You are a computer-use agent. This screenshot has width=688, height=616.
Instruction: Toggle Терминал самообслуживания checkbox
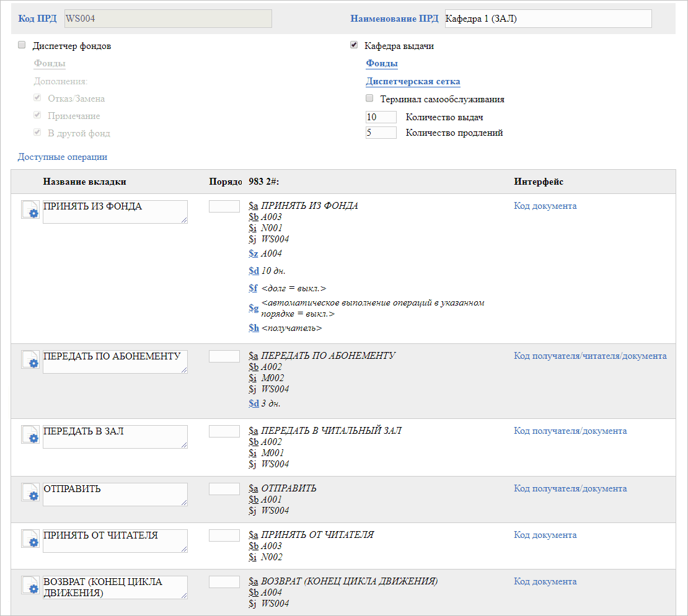pos(369,99)
